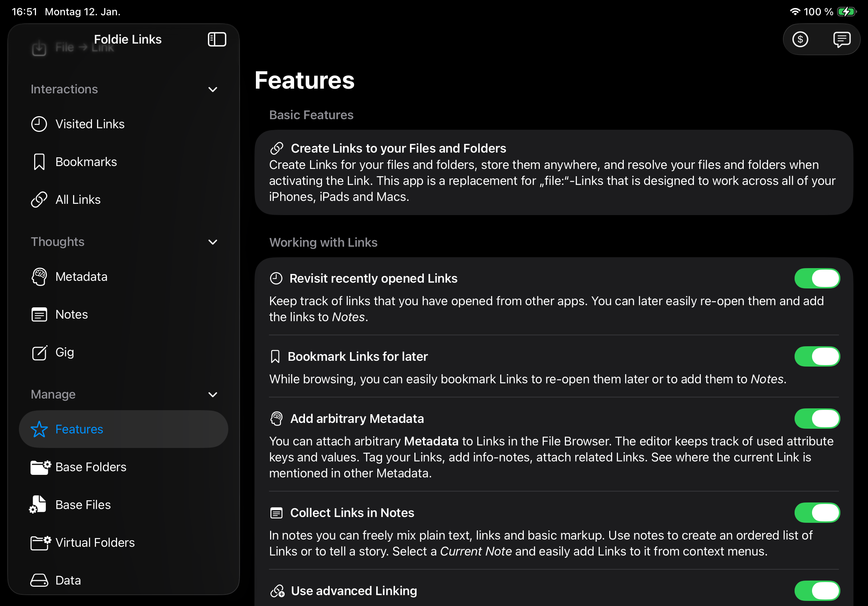
Task: Disable Collect Links in Notes
Action: coord(817,513)
